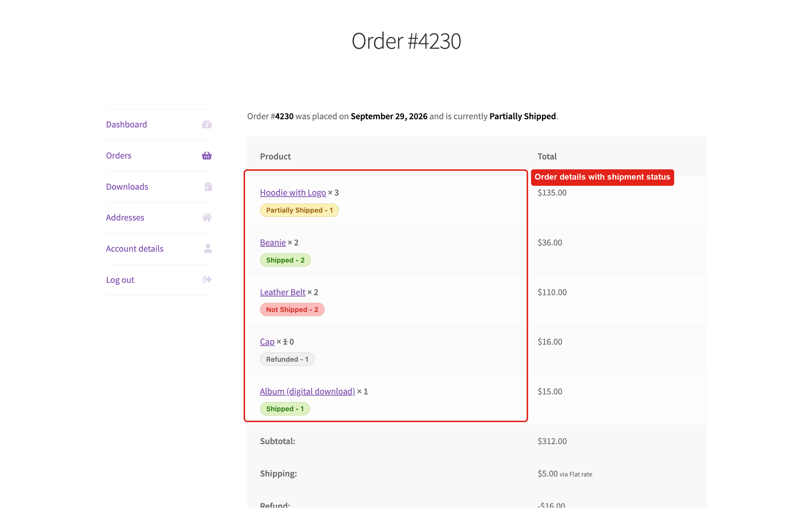This screenshot has height=508, width=812.
Task: Click the Shipping: label
Action: tap(278, 474)
